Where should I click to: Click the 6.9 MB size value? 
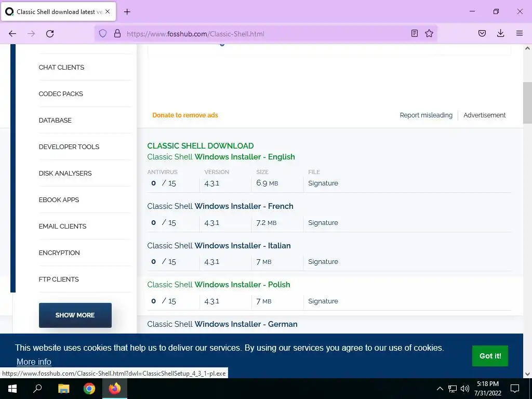point(267,183)
